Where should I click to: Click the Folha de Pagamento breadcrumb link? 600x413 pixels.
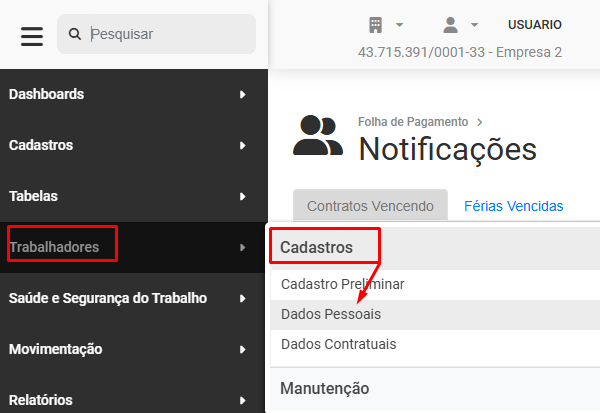(x=413, y=122)
